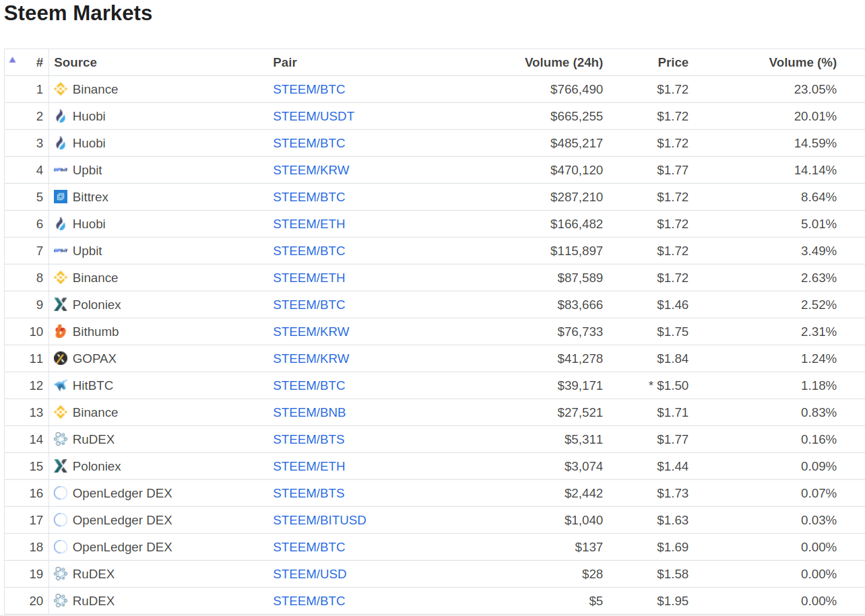Click the Binance logo in row 13

61,412
